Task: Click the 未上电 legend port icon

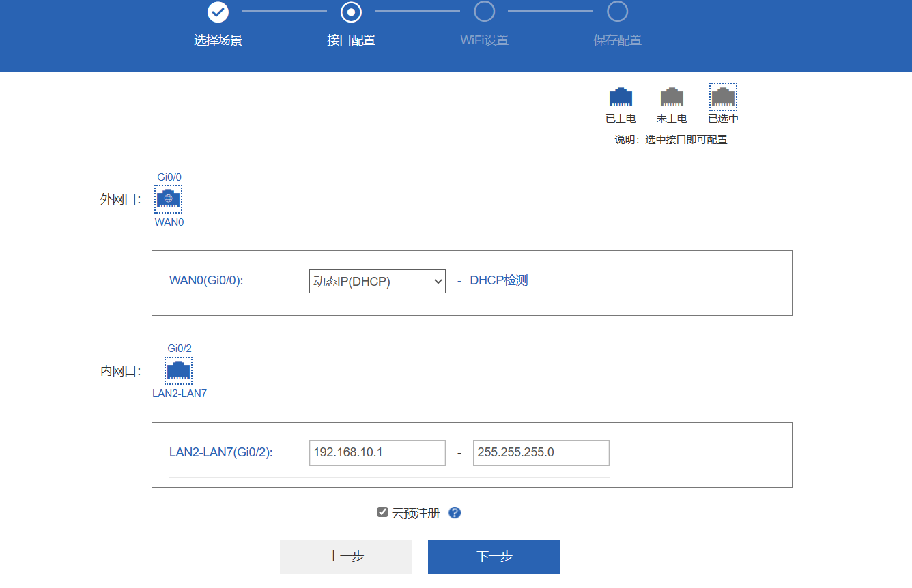Action: [672, 97]
